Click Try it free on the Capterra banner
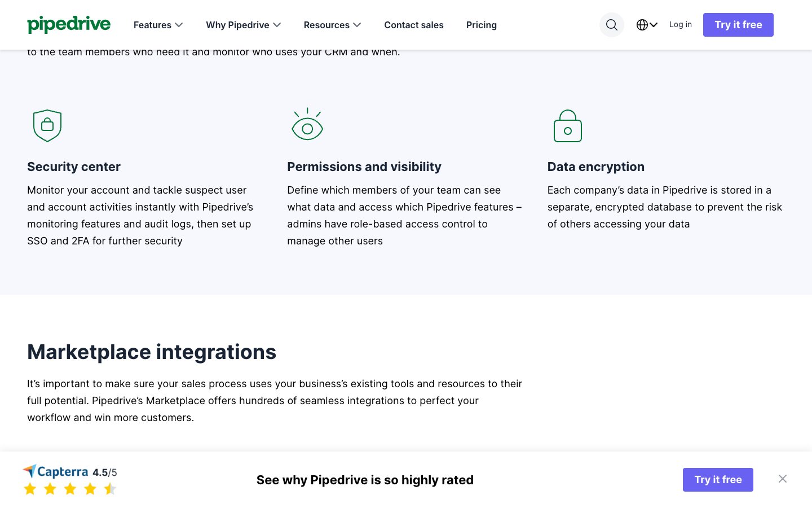 718,479
